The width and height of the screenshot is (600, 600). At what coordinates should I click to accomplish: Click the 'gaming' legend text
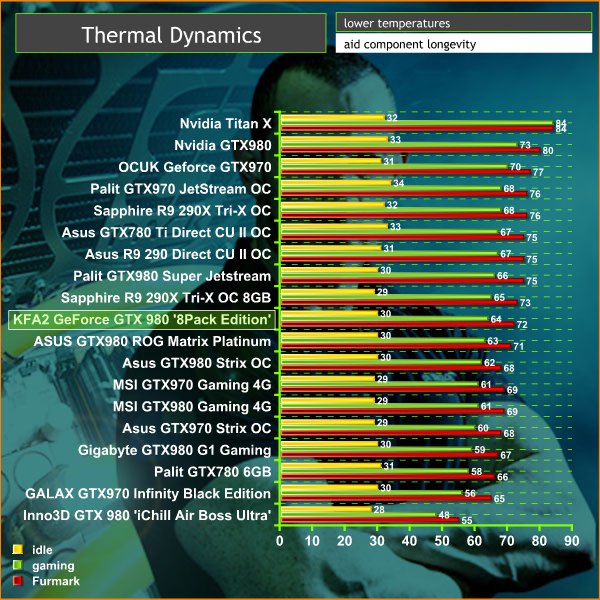[x=53, y=566]
